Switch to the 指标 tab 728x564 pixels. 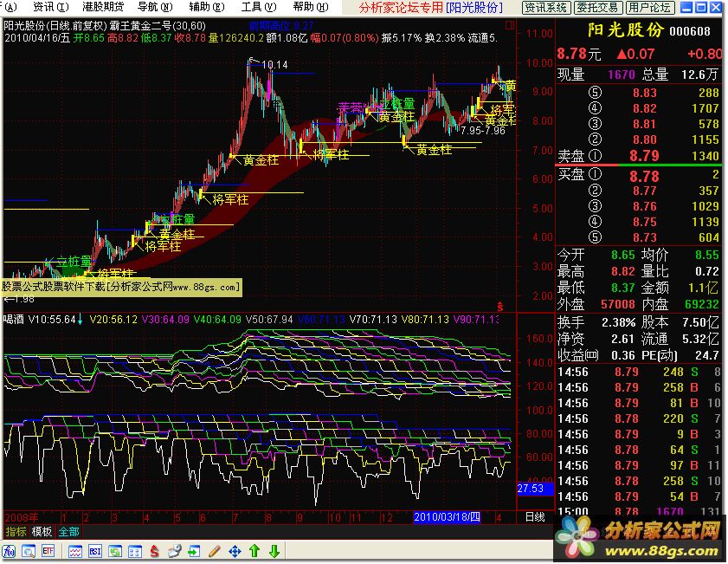tap(16, 532)
